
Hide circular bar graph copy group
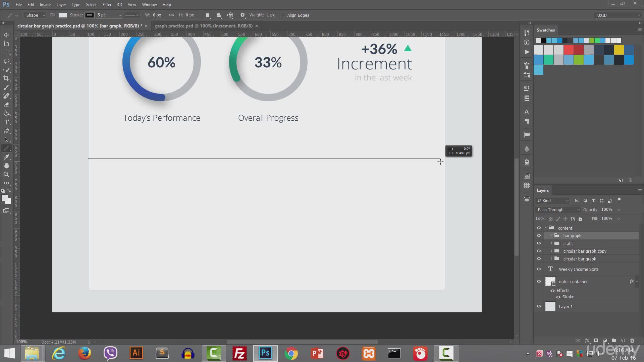[x=539, y=251]
